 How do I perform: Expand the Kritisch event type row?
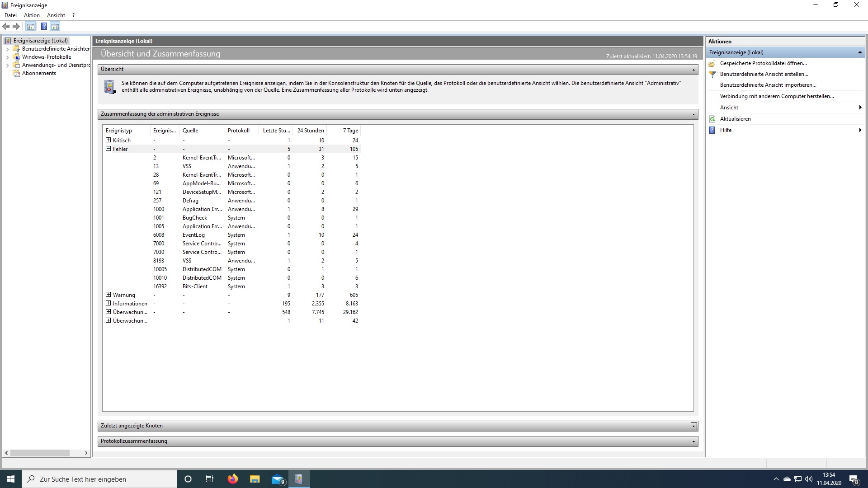pos(108,140)
